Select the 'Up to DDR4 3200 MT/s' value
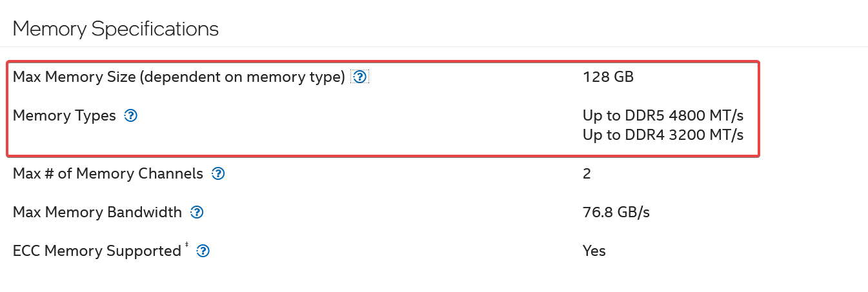 [663, 135]
